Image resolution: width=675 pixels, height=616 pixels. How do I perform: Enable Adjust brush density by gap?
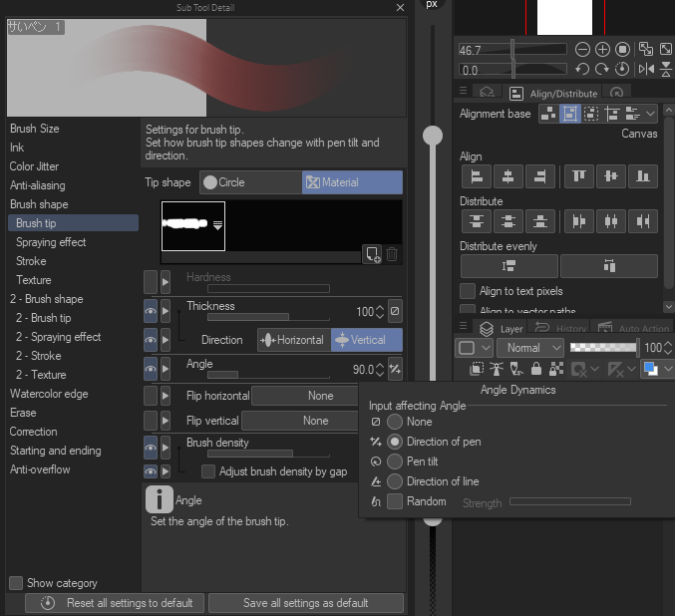[208, 471]
